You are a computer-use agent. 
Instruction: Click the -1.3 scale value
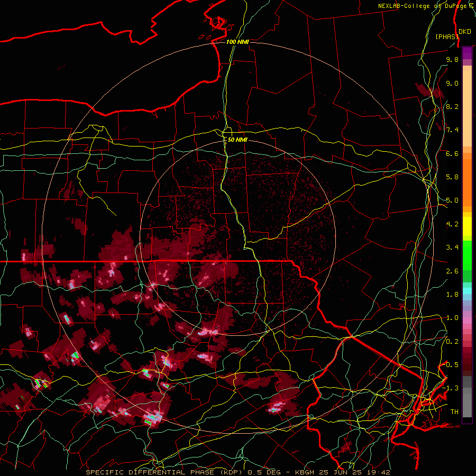pyautogui.click(x=451, y=388)
